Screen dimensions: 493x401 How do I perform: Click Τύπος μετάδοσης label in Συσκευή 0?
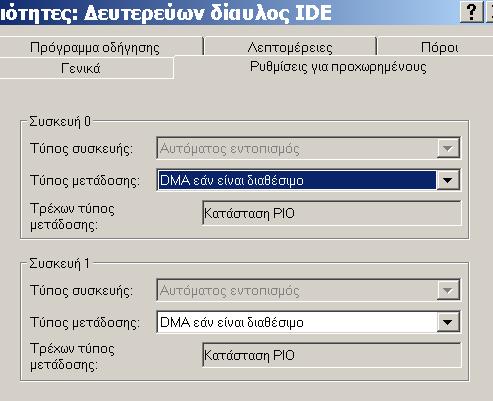click(x=85, y=180)
